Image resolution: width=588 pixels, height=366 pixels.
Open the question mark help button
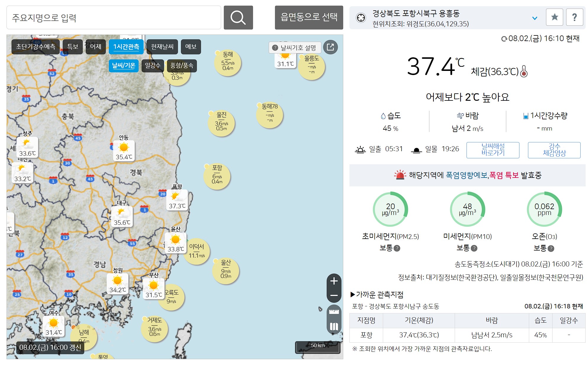[x=574, y=17]
